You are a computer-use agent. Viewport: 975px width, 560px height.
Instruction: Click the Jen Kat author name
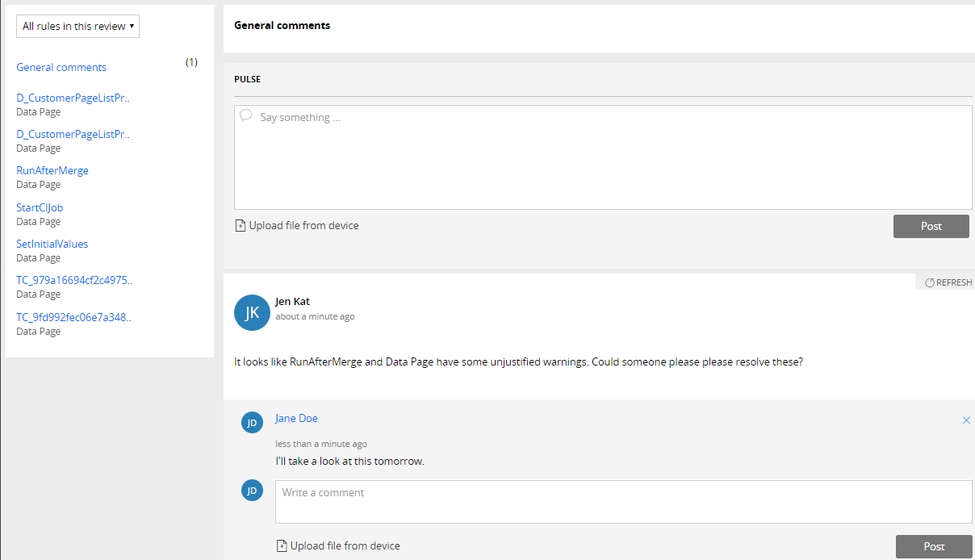click(x=292, y=302)
